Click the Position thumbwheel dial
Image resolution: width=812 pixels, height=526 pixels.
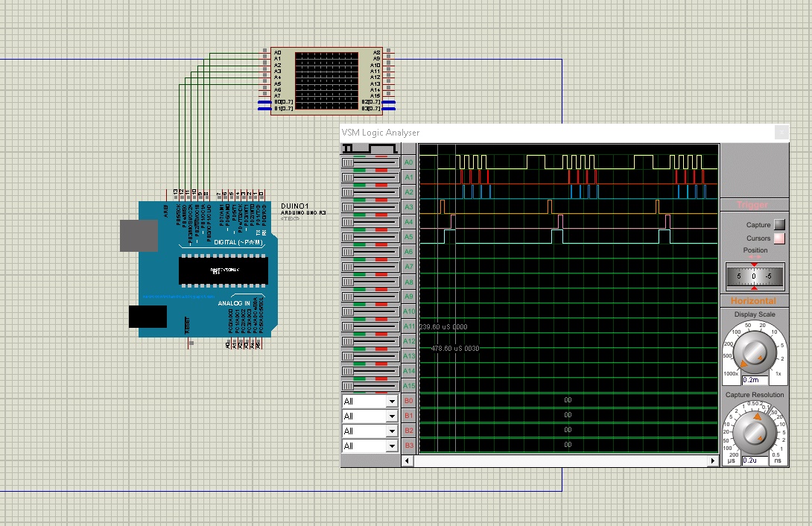[754, 276]
